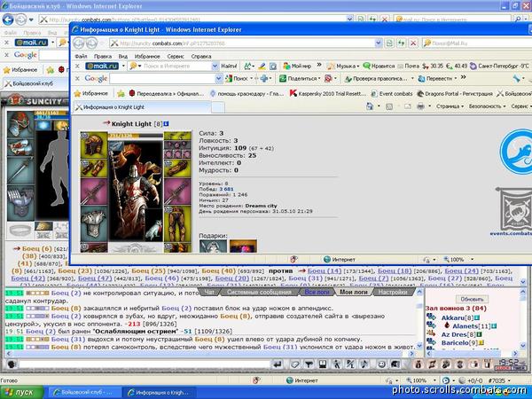Viewport: 532px width, 399px height.
Task: Click the Обновить button
Action: pyautogui.click(x=472, y=299)
